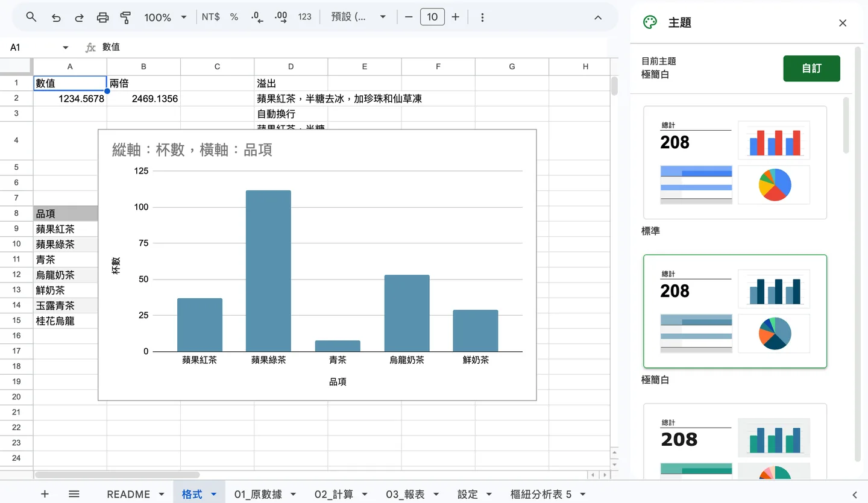Increase decimal places
The height and width of the screenshot is (503, 868).
coord(281,17)
